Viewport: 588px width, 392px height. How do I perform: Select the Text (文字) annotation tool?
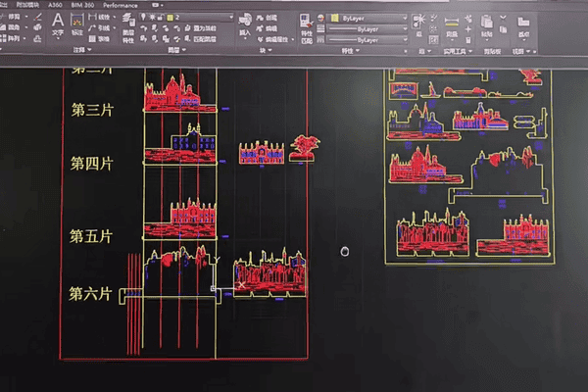58,24
